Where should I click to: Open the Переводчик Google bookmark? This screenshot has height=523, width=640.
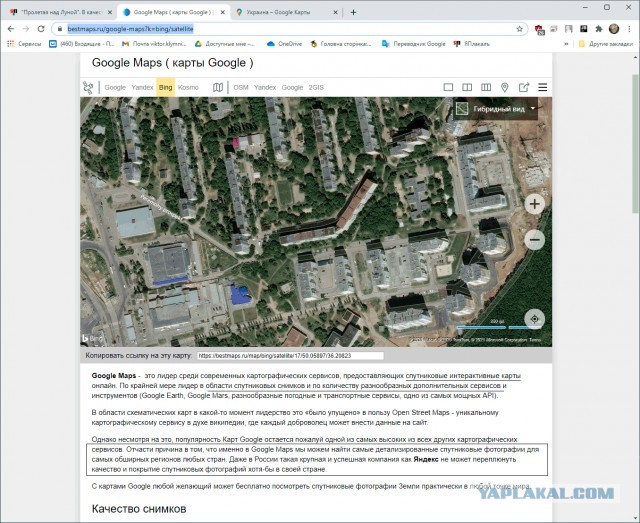tap(413, 44)
